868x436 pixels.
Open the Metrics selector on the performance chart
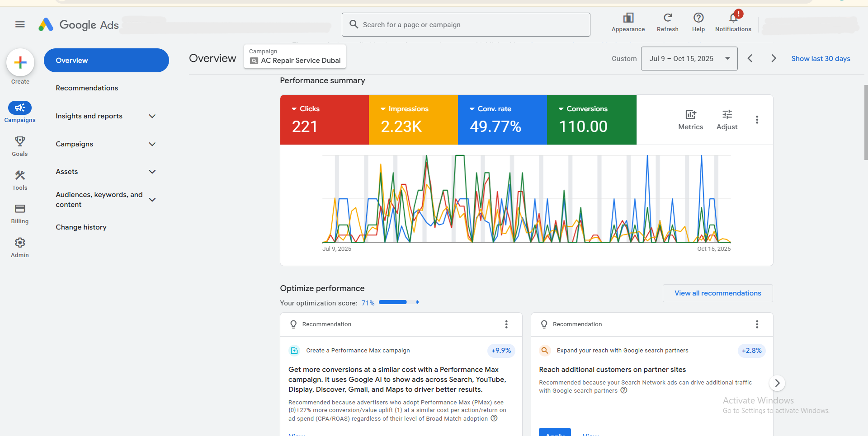pos(690,119)
